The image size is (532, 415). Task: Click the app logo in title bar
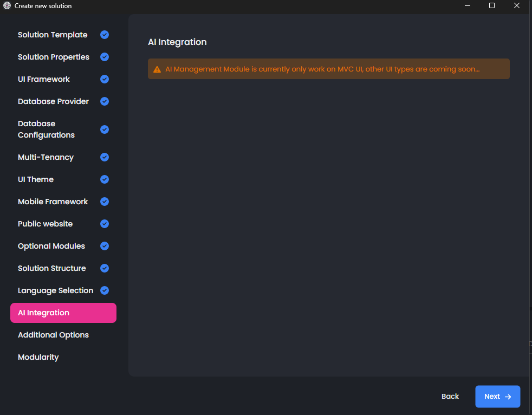[7, 6]
